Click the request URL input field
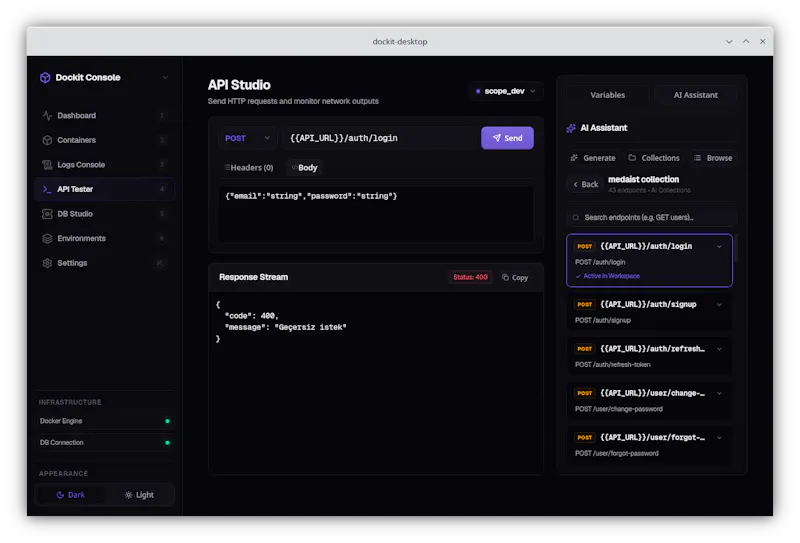Image resolution: width=800 pixels, height=543 pixels. coord(380,138)
